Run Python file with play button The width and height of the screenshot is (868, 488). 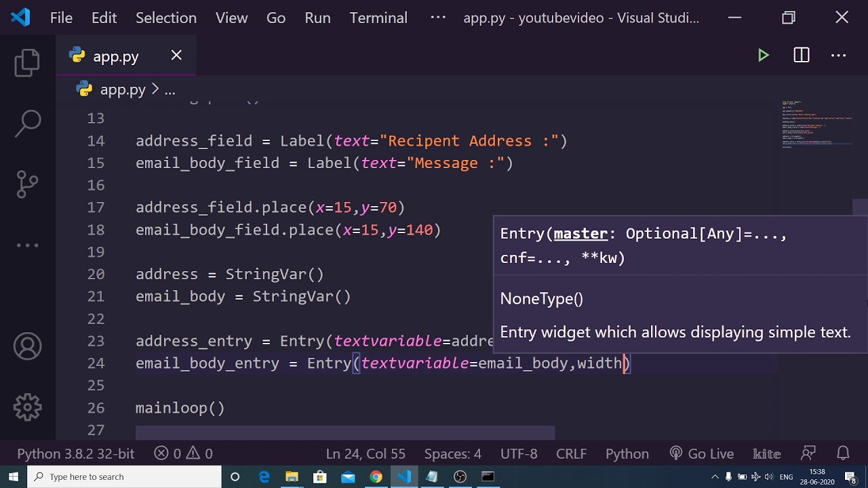click(x=763, y=56)
